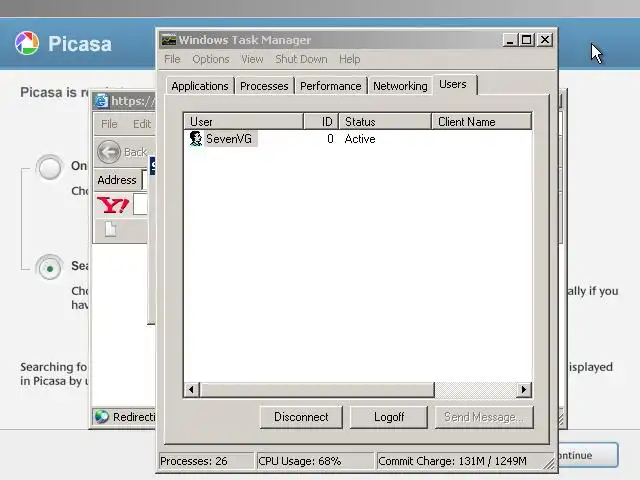Select the second, checked radio option in Picasa

49,268
